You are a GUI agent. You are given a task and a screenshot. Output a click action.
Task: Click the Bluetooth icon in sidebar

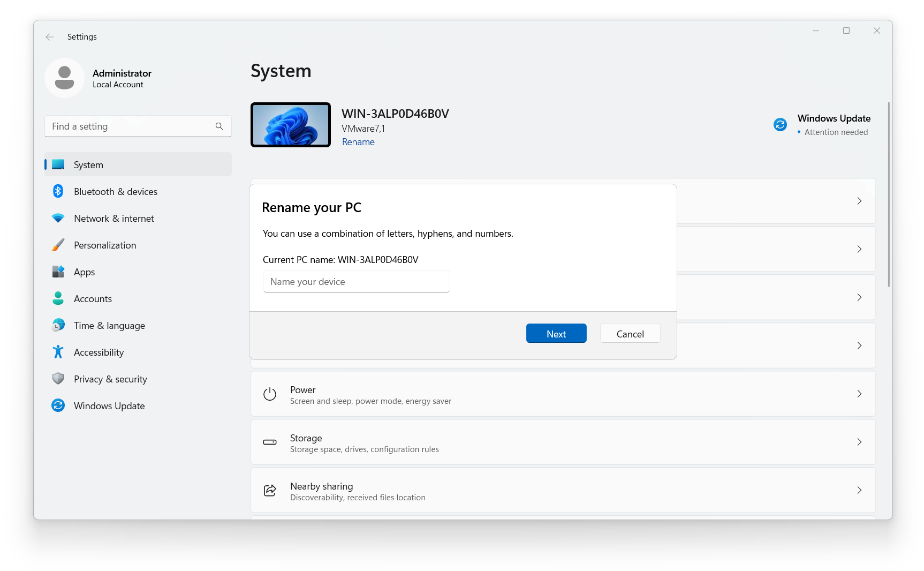58,191
